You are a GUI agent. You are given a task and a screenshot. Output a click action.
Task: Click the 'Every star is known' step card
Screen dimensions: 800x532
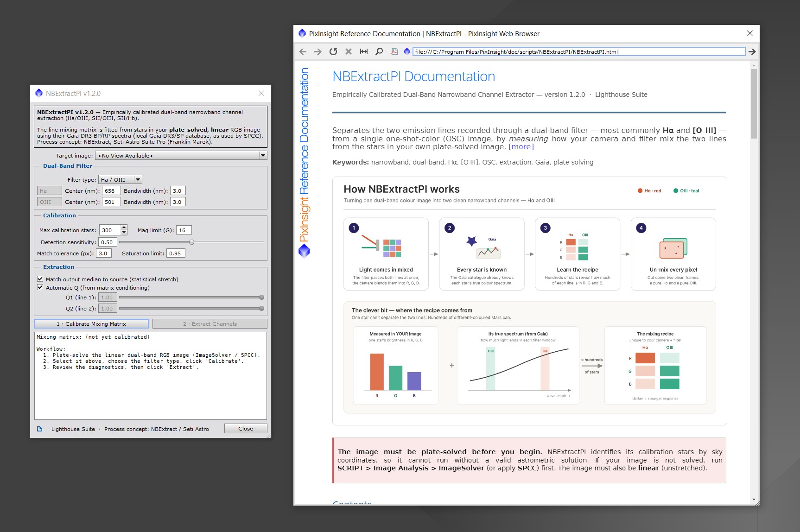[x=482, y=254]
